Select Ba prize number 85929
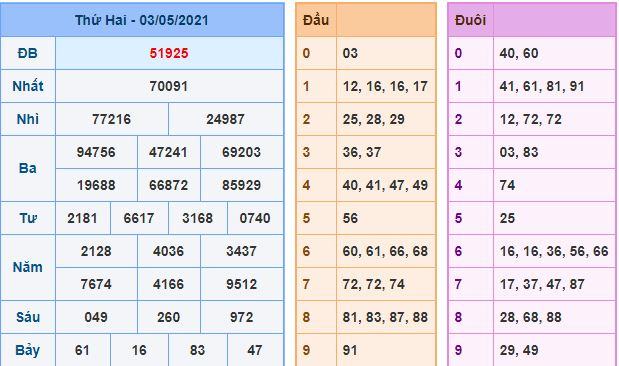This screenshot has width=619, height=366. pyautogui.click(x=242, y=185)
